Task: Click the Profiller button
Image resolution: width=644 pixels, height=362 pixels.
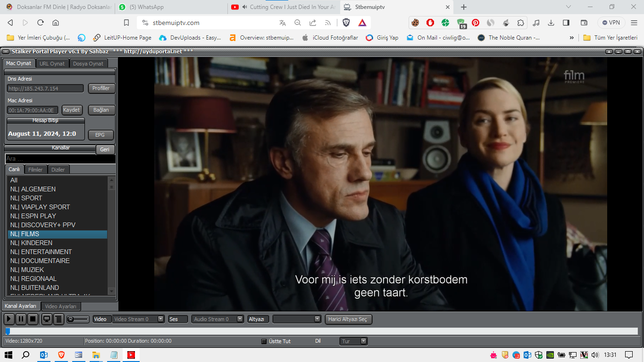Action: coord(101,88)
